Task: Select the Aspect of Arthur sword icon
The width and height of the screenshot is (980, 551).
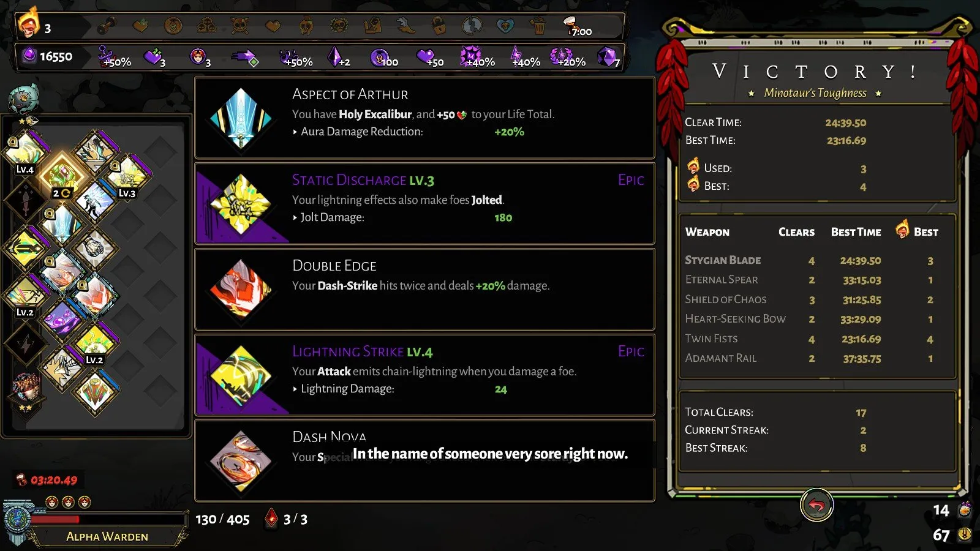Action: pos(241,118)
